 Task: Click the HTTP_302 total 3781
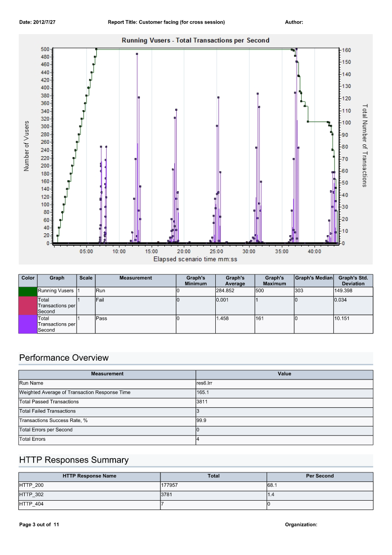coord(167,495)
